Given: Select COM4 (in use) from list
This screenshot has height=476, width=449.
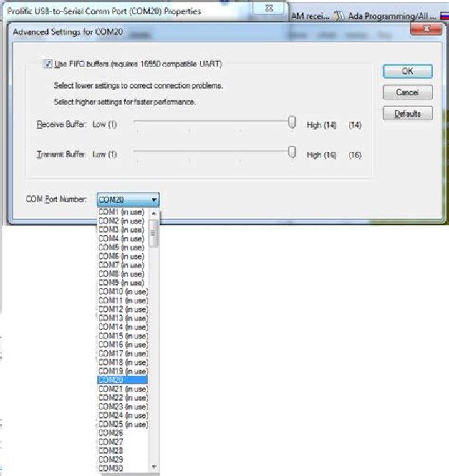Looking at the screenshot, I should pos(123,238).
